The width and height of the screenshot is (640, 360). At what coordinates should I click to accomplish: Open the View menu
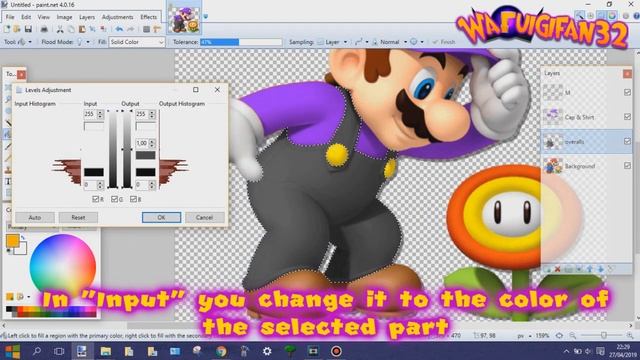pos(44,17)
